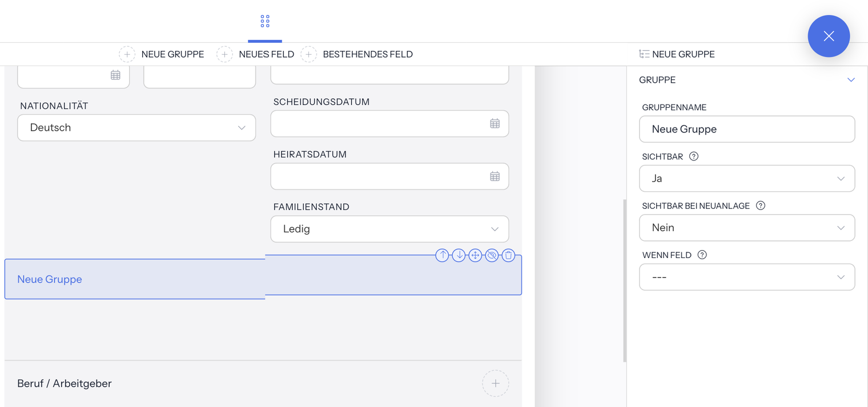Toggle group visibility with crossed eye icon
The width and height of the screenshot is (868, 407).
pos(492,255)
